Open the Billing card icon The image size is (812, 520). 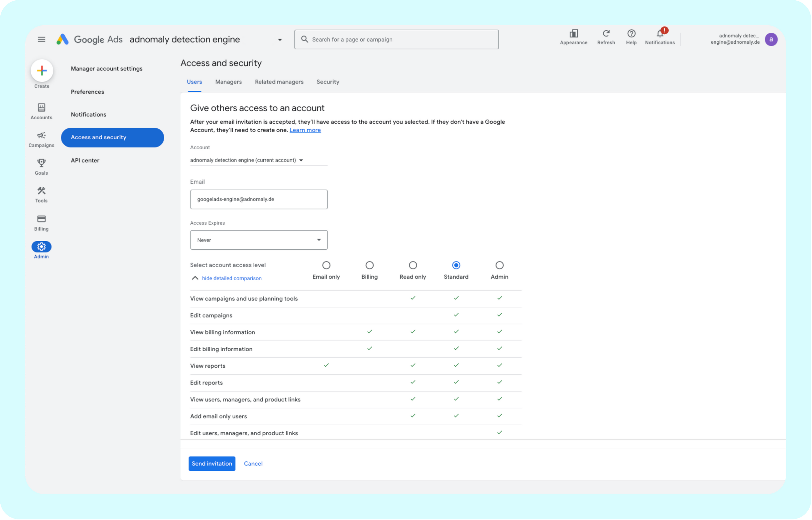41,219
